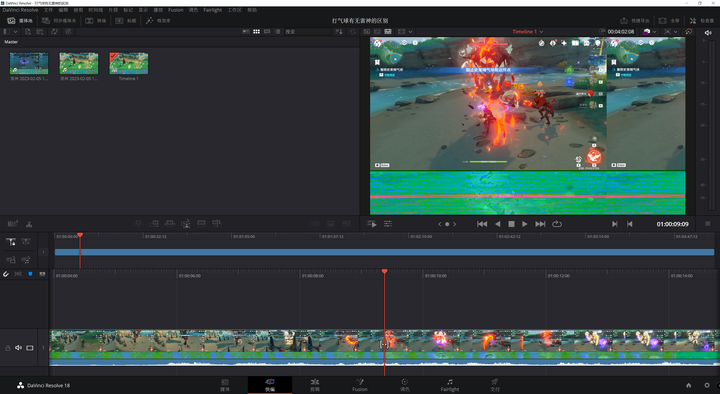Switch viewer to source tape mode

point(377,32)
